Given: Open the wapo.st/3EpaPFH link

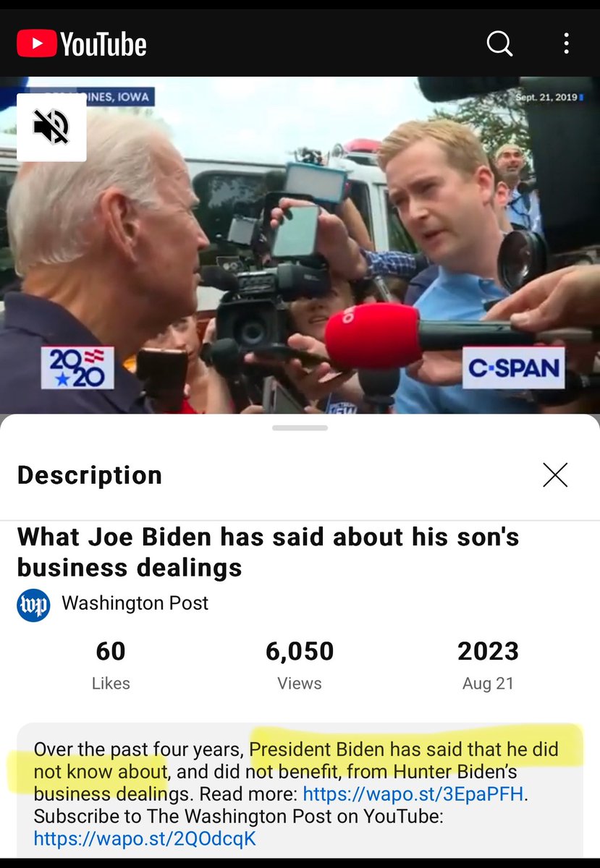Looking at the screenshot, I should click(413, 793).
